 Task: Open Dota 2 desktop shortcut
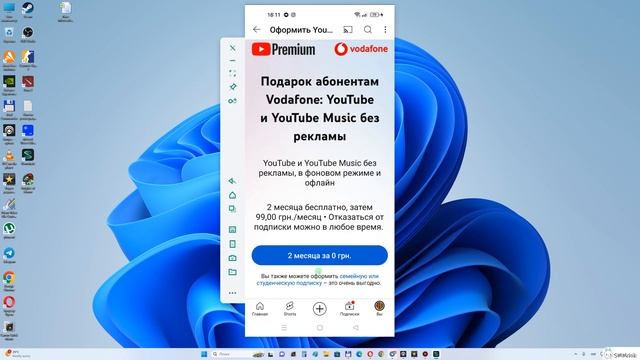[28, 84]
